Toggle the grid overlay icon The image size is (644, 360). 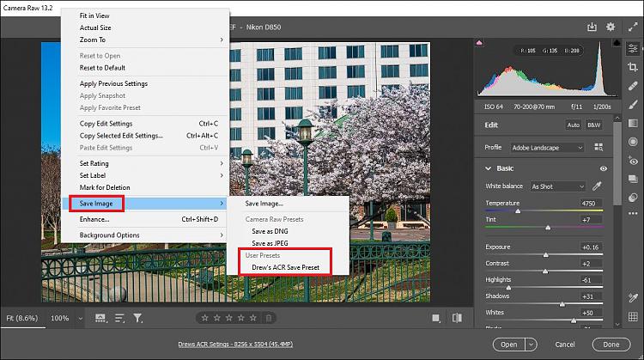pos(633,316)
